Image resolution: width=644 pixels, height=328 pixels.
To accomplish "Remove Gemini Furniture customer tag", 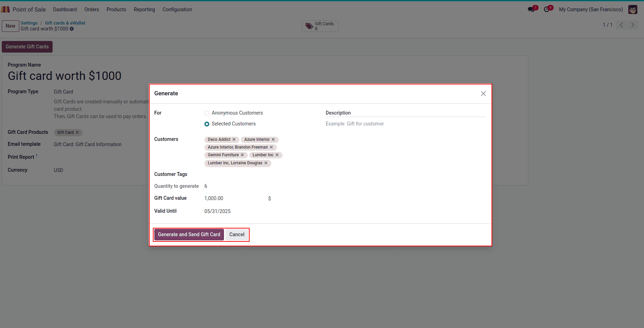I will [x=242, y=155].
